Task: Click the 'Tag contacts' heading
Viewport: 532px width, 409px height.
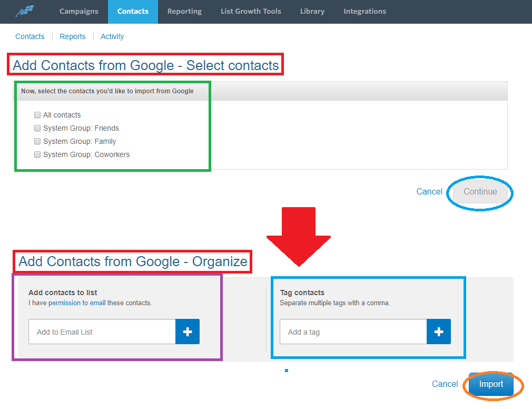Action: (x=302, y=293)
